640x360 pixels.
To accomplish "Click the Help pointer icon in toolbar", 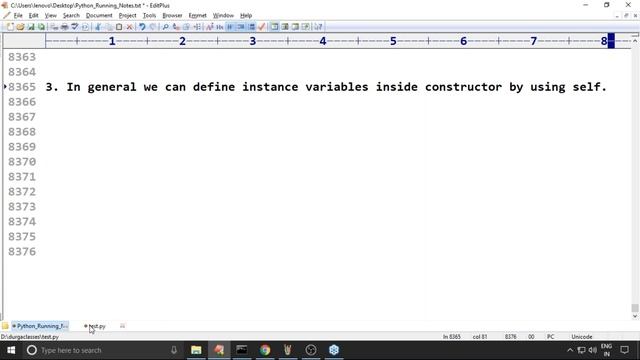I will [318, 27].
